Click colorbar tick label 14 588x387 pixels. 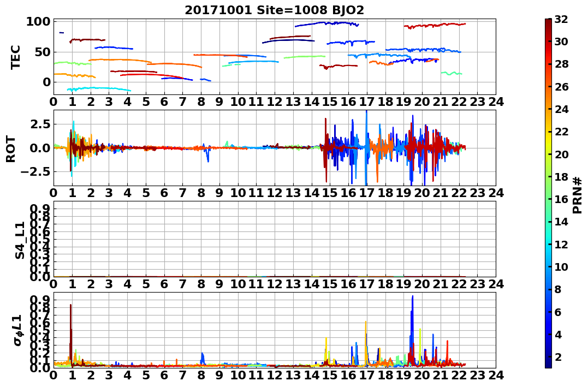pos(561,222)
